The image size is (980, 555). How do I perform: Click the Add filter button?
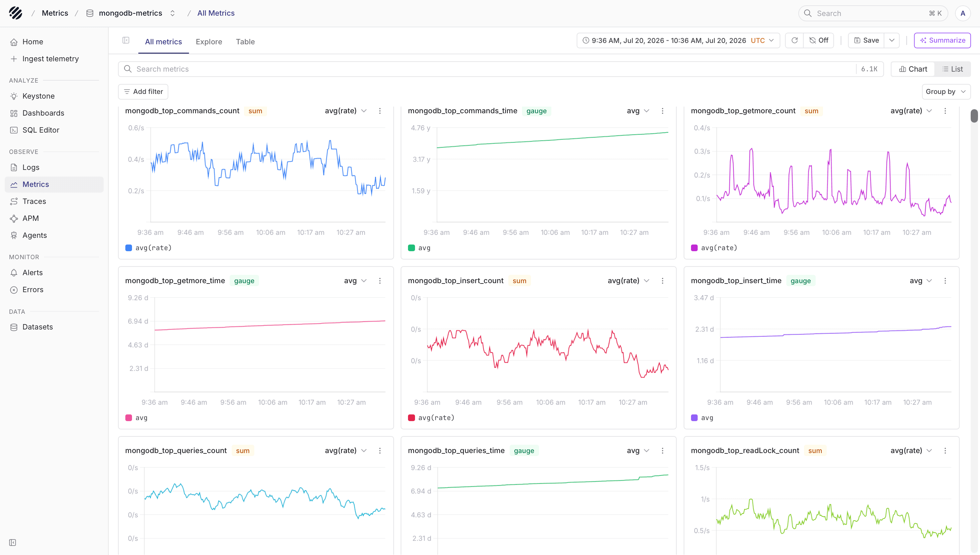click(x=143, y=92)
